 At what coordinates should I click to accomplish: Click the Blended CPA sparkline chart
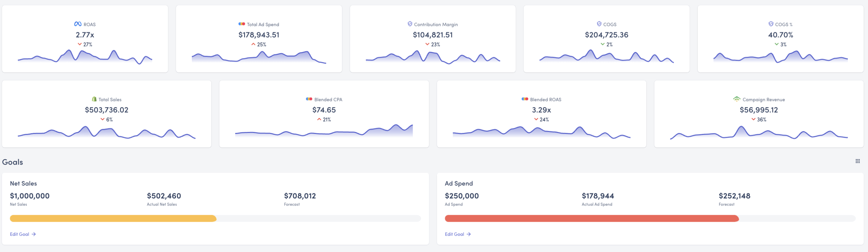pos(324,132)
